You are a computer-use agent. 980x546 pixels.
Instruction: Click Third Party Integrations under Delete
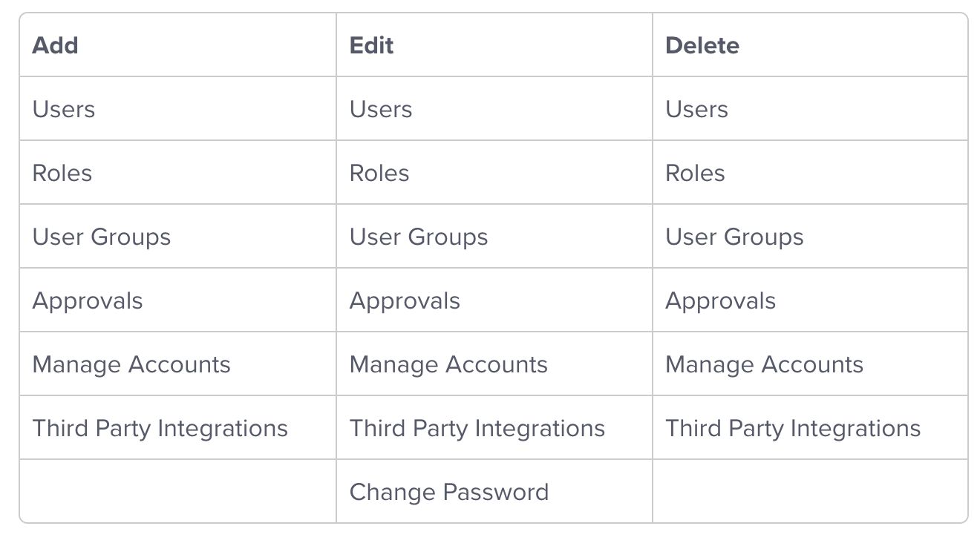[x=793, y=428]
